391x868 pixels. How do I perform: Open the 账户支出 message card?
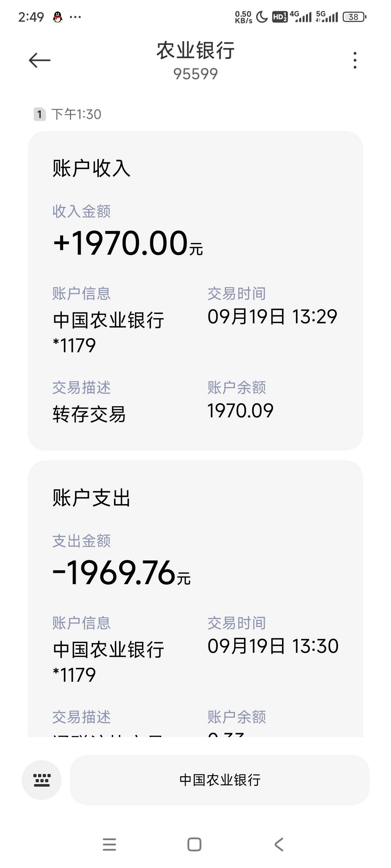195,599
